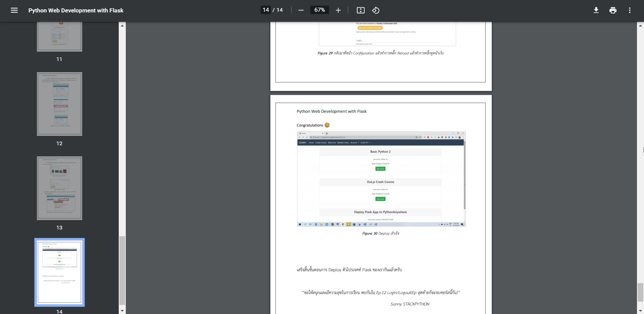The height and width of the screenshot is (314, 644).
Task: Open page 12 thumbnail
Action: [x=59, y=104]
